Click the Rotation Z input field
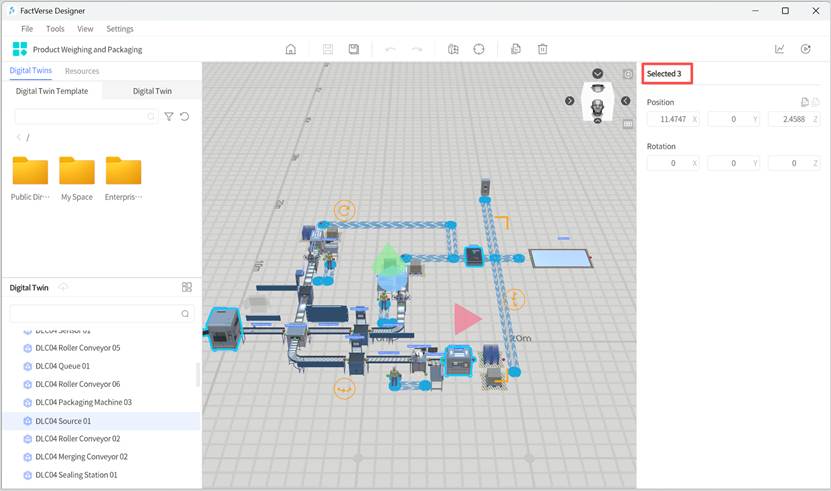Screen dimensions: 831x491 (794, 163)
